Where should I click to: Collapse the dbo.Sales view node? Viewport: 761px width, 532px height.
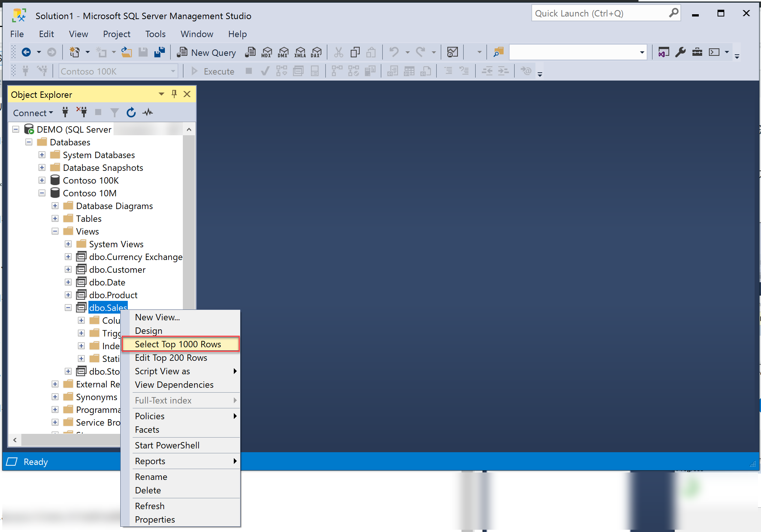click(x=68, y=308)
